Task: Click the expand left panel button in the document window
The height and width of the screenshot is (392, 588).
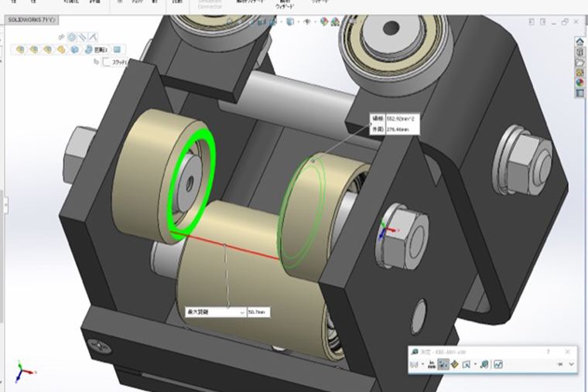Action: point(532,22)
